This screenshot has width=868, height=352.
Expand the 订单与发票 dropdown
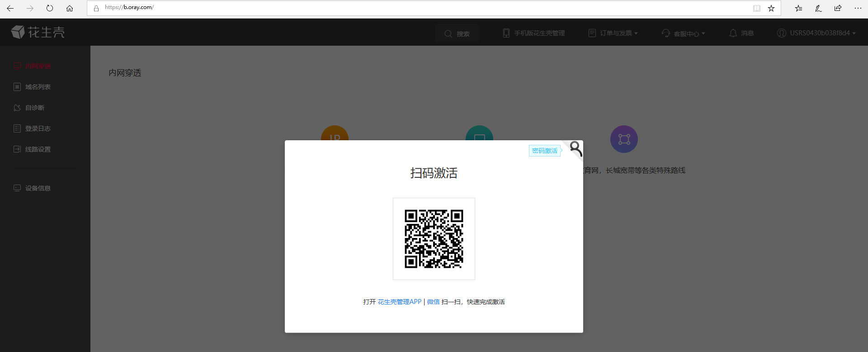pyautogui.click(x=613, y=33)
